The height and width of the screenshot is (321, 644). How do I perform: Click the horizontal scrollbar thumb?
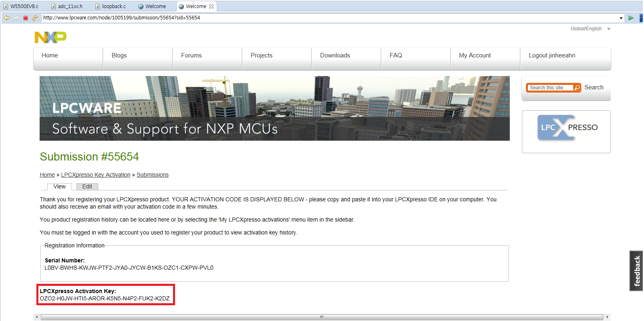click(x=322, y=317)
